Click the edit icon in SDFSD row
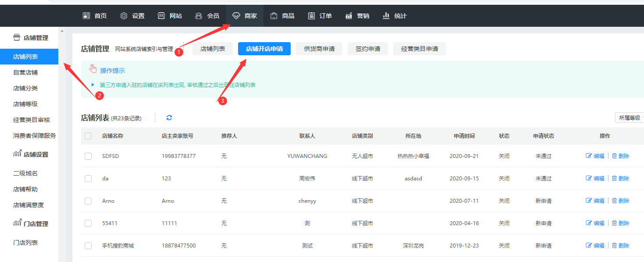Image resolution: width=644 pixels, height=262 pixels. click(589, 156)
